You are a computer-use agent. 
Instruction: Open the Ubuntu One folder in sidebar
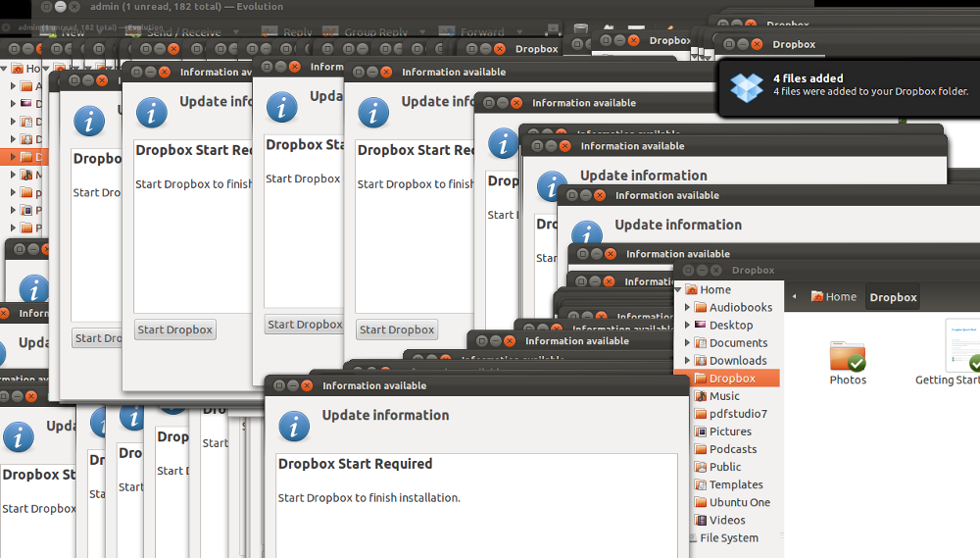pos(732,502)
